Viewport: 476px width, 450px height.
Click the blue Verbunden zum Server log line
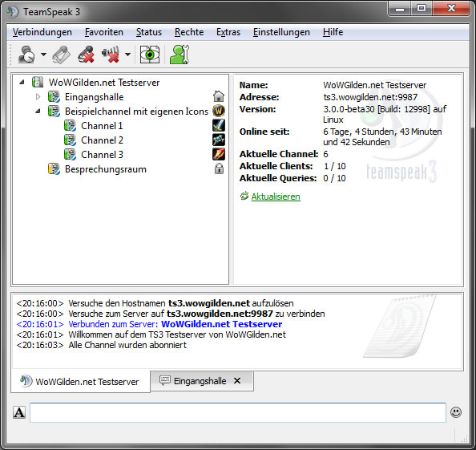coord(149,324)
